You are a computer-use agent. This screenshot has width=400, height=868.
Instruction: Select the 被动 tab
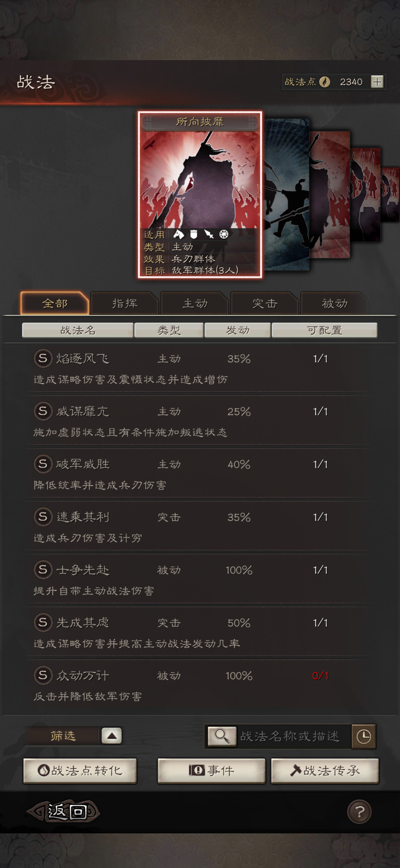(335, 303)
